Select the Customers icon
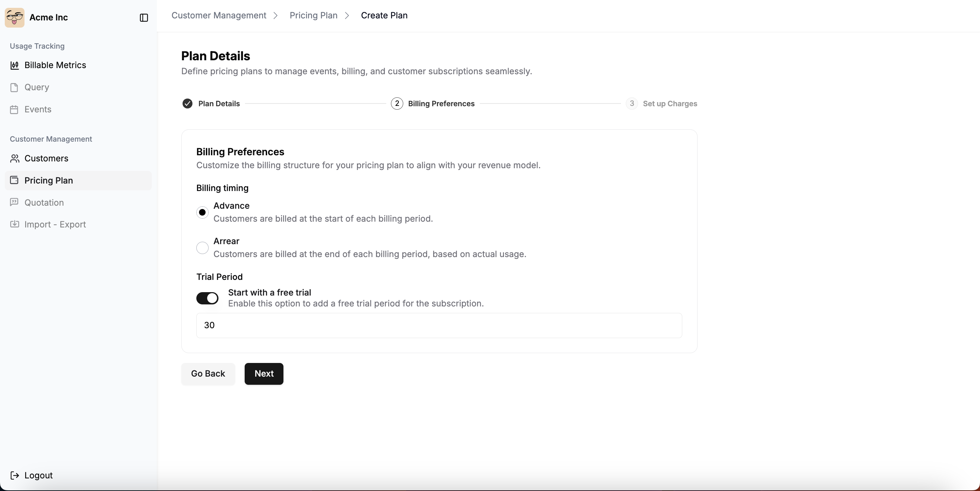 point(15,158)
